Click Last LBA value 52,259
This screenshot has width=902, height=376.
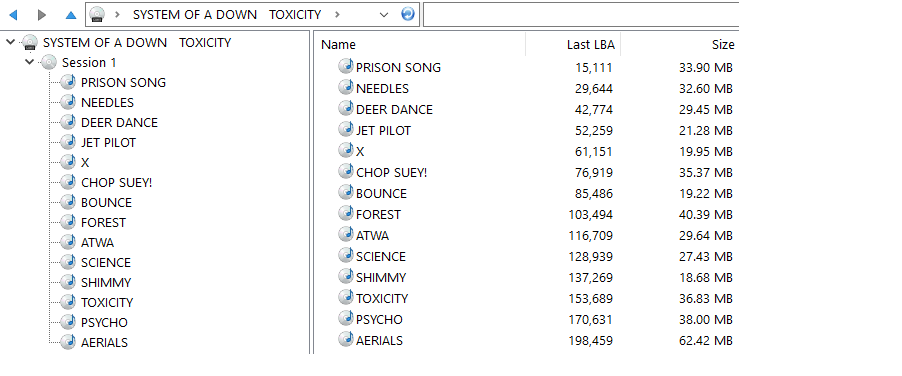pos(594,131)
